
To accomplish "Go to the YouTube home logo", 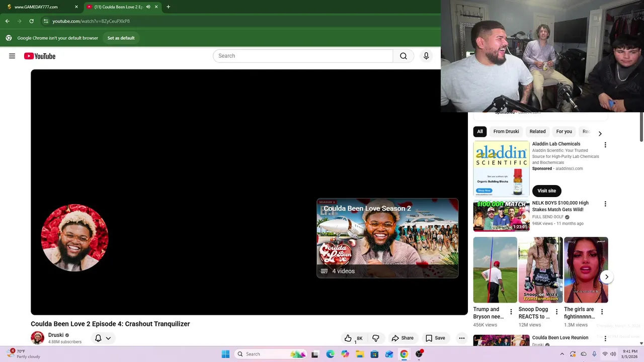I will 40,56.
